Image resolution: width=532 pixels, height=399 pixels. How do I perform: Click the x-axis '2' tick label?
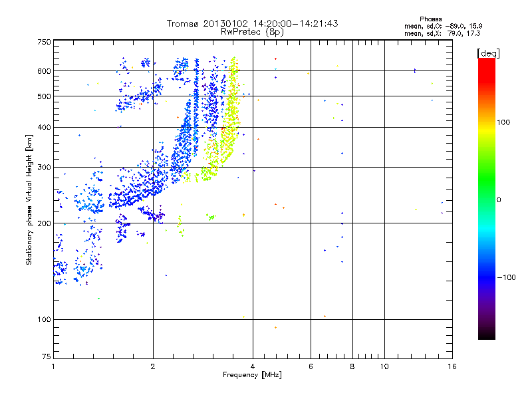point(153,366)
